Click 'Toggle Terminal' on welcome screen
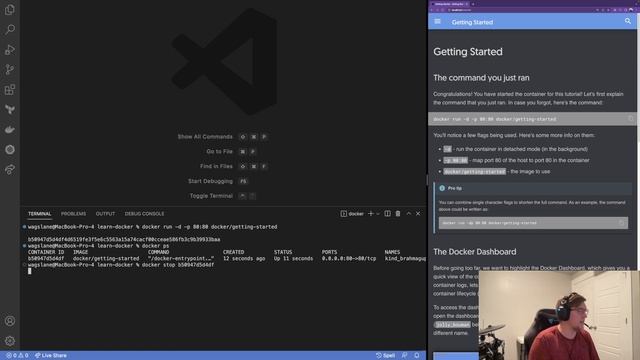The image size is (640, 360). [x=211, y=196]
